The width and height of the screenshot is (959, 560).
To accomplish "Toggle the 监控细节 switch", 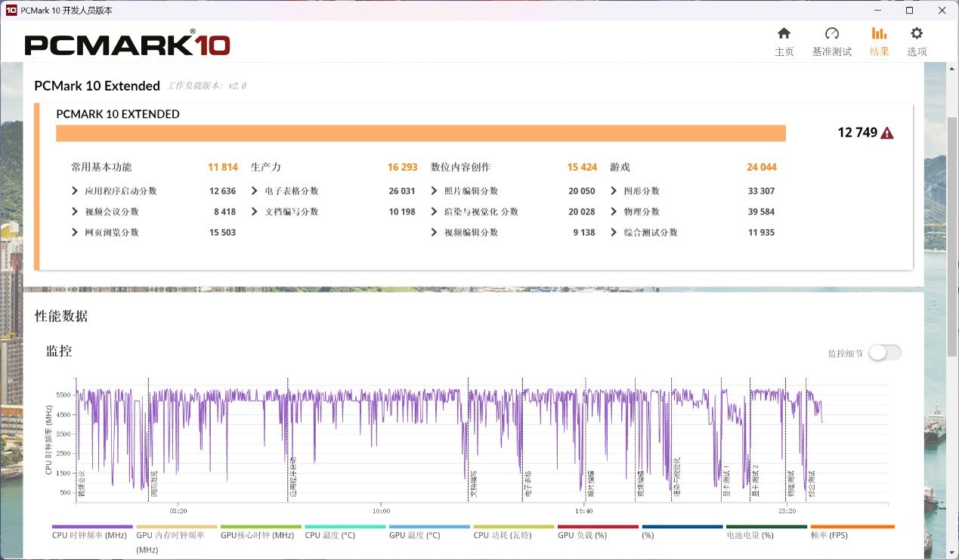I will pyautogui.click(x=884, y=353).
